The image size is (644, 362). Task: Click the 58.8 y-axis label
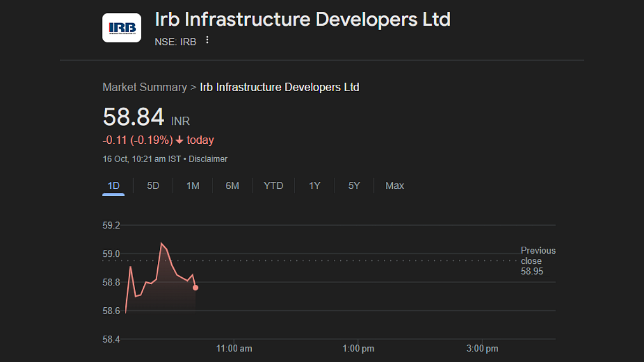click(x=111, y=282)
